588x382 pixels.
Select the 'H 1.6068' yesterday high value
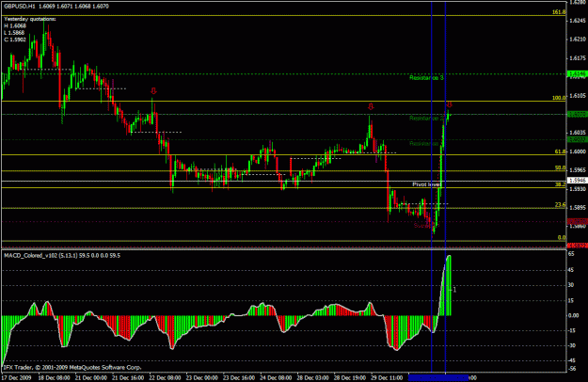click(15, 25)
